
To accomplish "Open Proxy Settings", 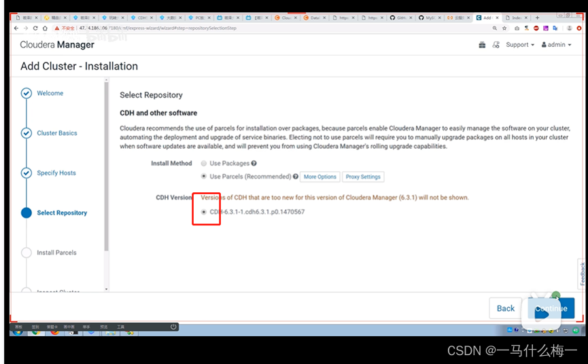I will pyautogui.click(x=363, y=177).
